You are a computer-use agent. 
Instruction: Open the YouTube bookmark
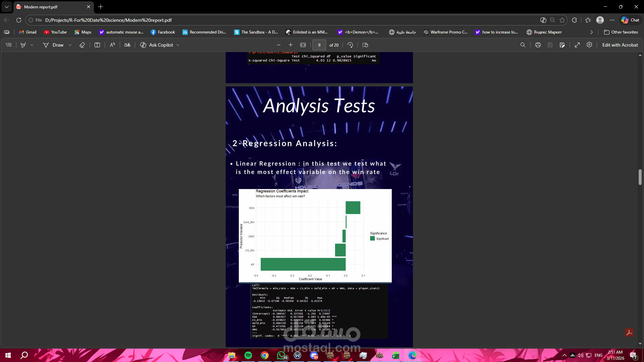(x=55, y=32)
